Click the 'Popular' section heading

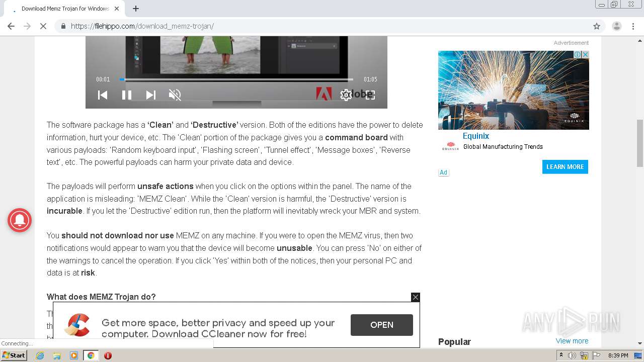pyautogui.click(x=454, y=341)
